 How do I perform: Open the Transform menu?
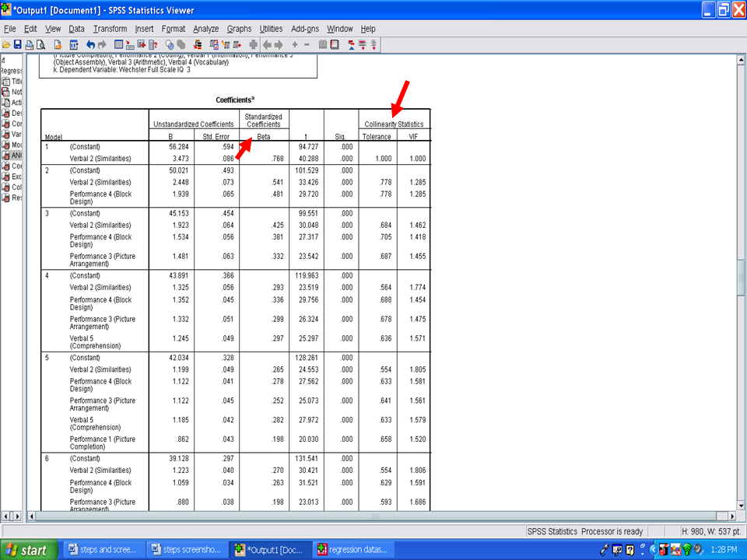pos(110,29)
